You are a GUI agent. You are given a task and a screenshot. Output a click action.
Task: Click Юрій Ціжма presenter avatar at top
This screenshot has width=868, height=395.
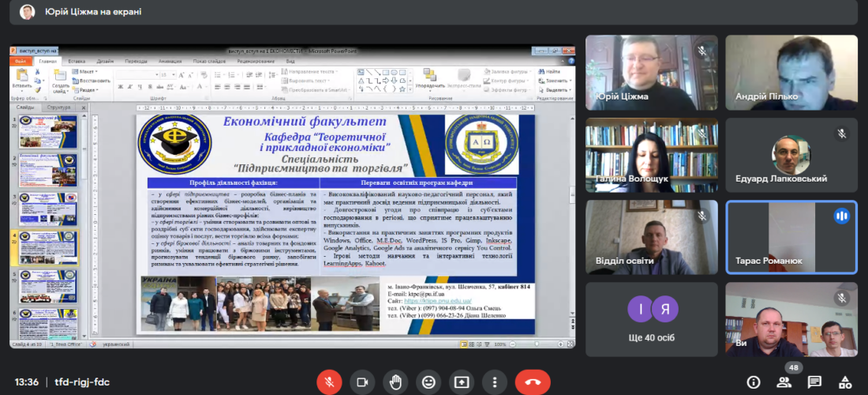28,12
